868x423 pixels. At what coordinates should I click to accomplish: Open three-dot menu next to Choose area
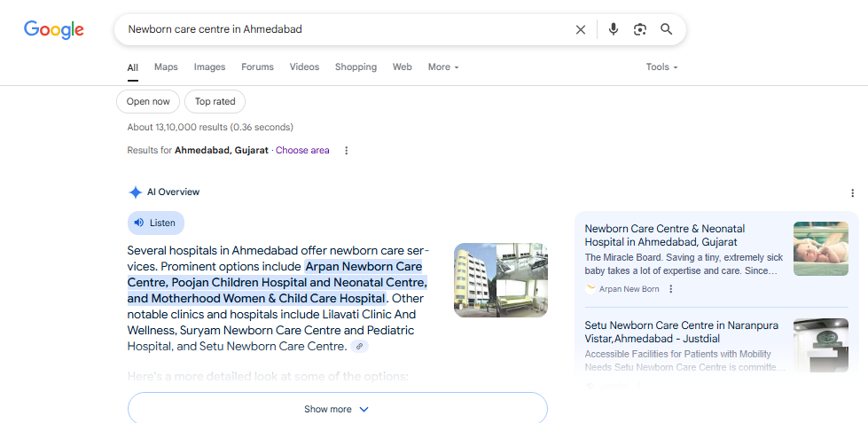(347, 150)
